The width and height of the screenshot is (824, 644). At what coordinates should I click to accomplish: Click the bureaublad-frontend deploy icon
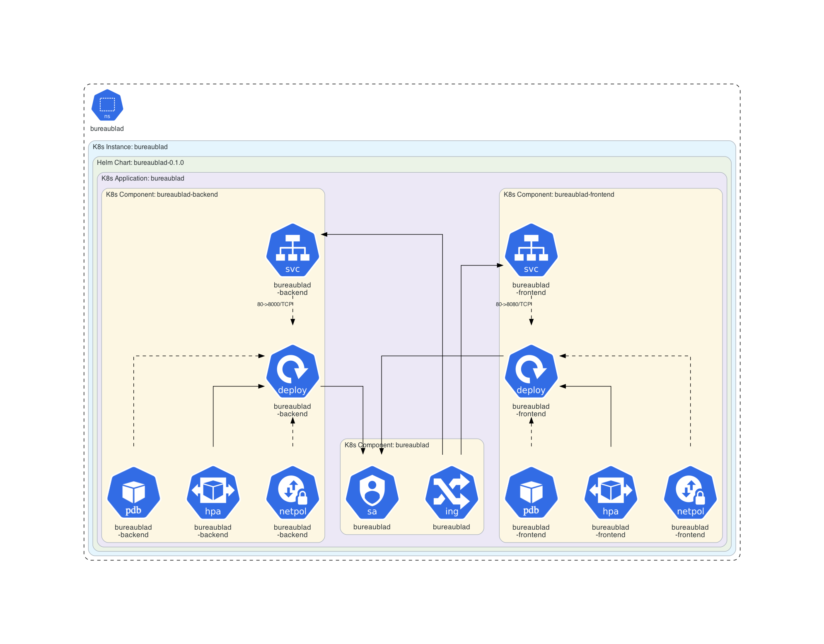click(x=531, y=371)
